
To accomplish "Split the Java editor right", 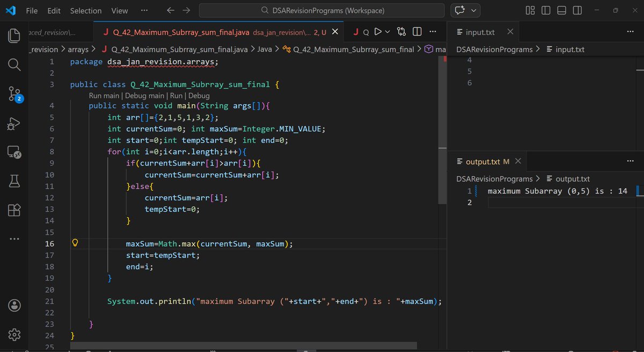I will click(417, 32).
